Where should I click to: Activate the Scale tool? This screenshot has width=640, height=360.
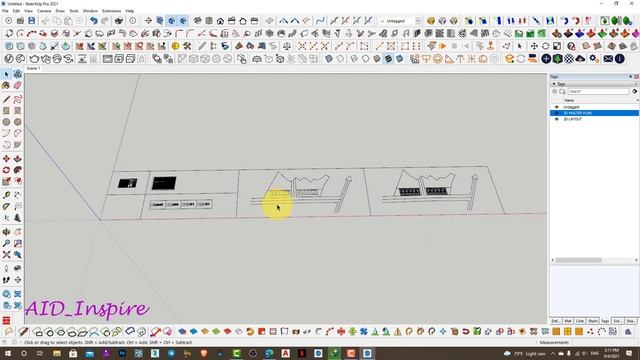[x=6, y=181]
